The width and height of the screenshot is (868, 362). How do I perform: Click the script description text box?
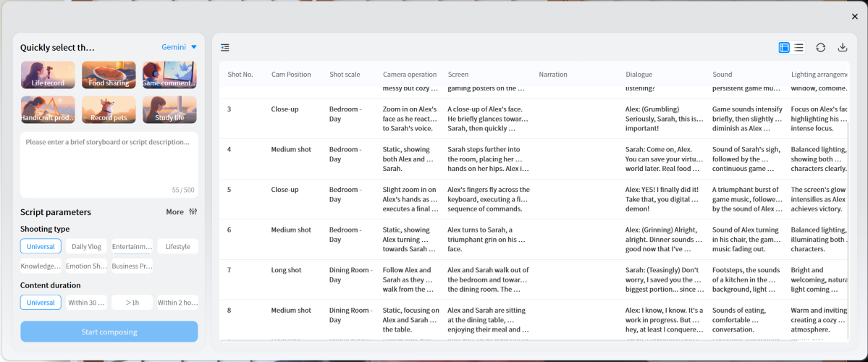click(x=109, y=163)
